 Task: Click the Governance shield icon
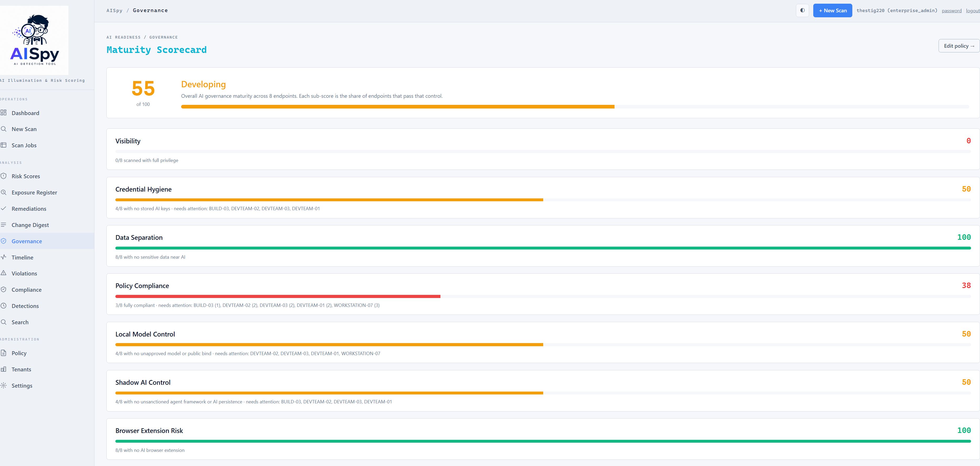[3, 241]
